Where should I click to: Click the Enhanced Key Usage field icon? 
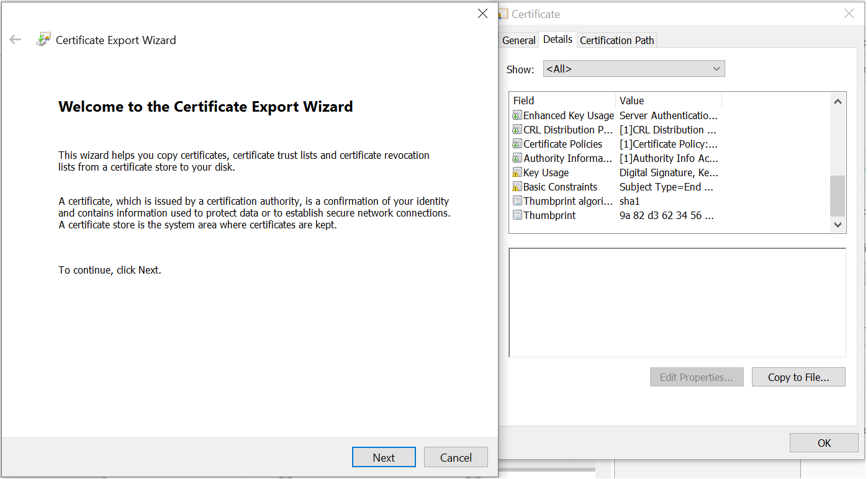coord(517,115)
